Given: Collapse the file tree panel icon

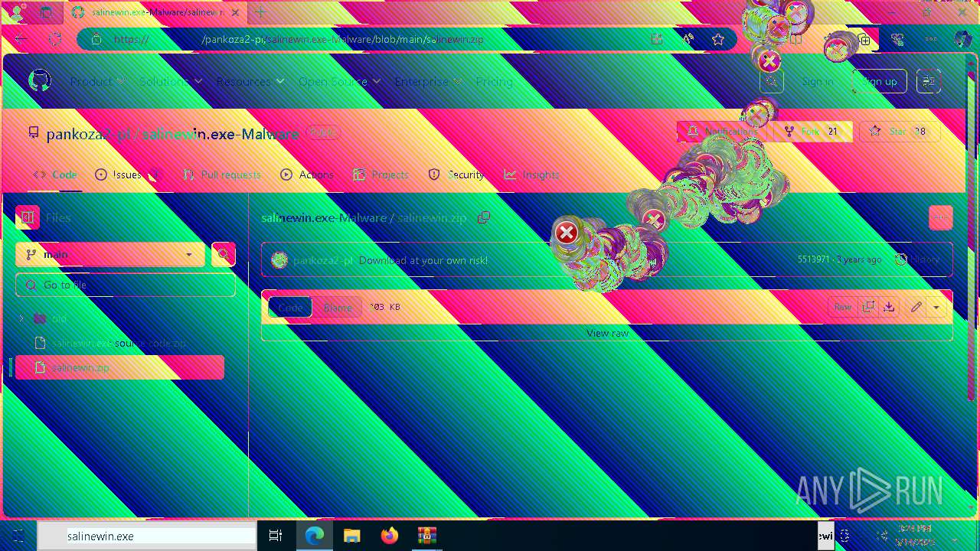Looking at the screenshot, I should [28, 217].
